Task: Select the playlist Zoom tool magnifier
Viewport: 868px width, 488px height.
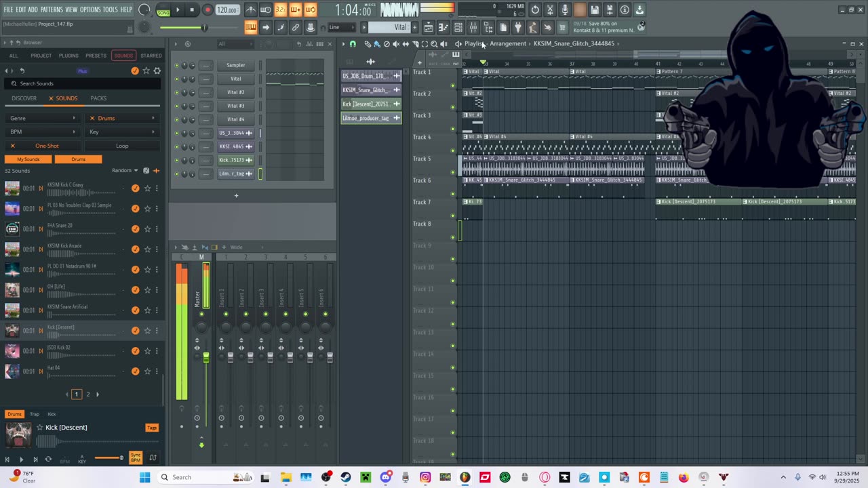Action: click(x=434, y=44)
